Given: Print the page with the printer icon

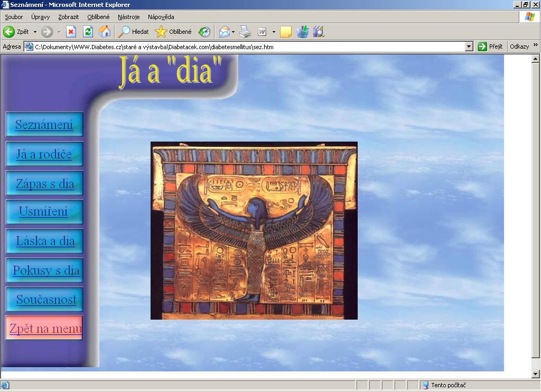Looking at the screenshot, I should [245, 32].
